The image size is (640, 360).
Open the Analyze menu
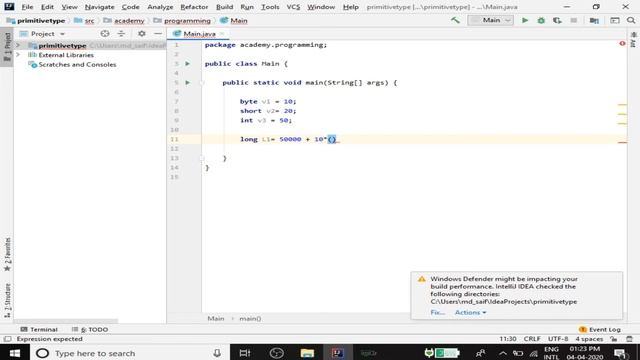pos(160,7)
